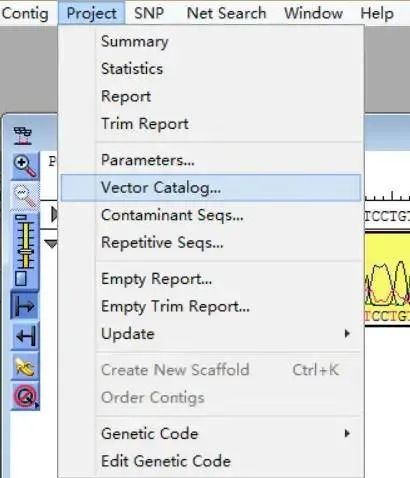Viewport: 410px width, 478px height.
Task: Select the zoom in magnifier tool
Action: pyautogui.click(x=25, y=166)
